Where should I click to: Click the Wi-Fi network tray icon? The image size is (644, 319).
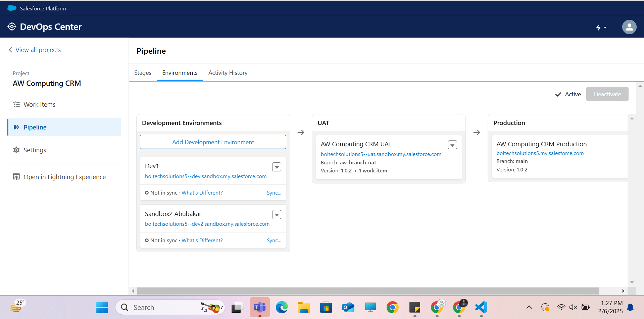coord(561,307)
